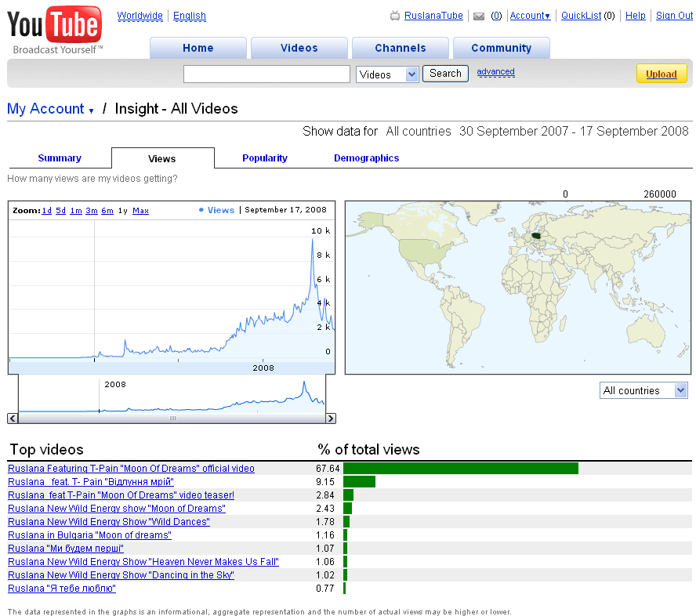
Task: Open the Ruslana feat. T-Pain "Відлуння мрій" video
Action: pos(91,482)
